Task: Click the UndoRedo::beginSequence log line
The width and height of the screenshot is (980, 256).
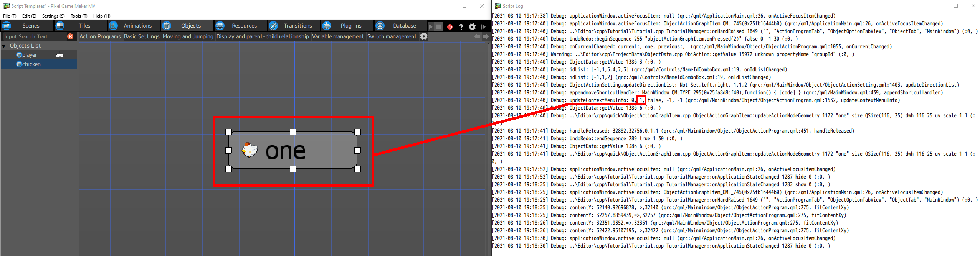Action: pos(645,39)
